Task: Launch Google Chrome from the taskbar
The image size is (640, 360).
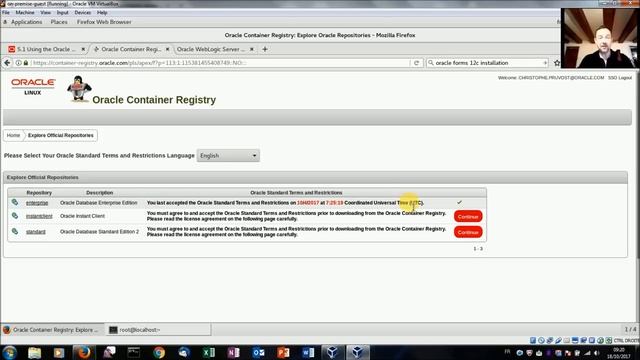Action: 159,352
